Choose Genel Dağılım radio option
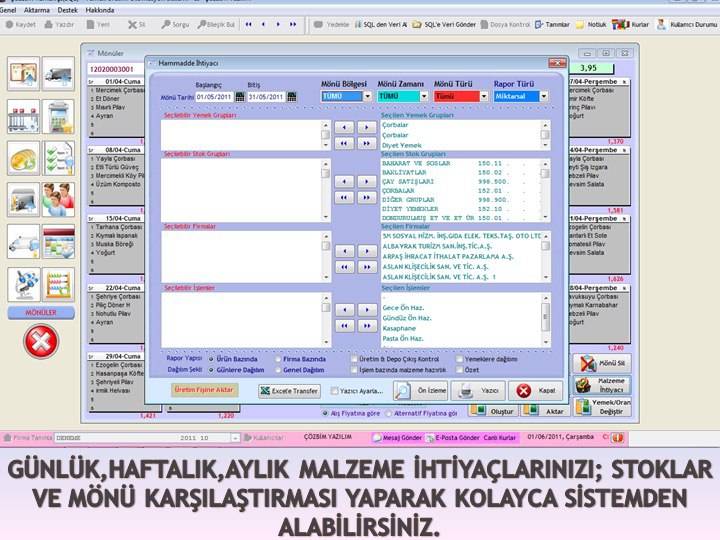The height and width of the screenshot is (540, 720). click(278, 369)
